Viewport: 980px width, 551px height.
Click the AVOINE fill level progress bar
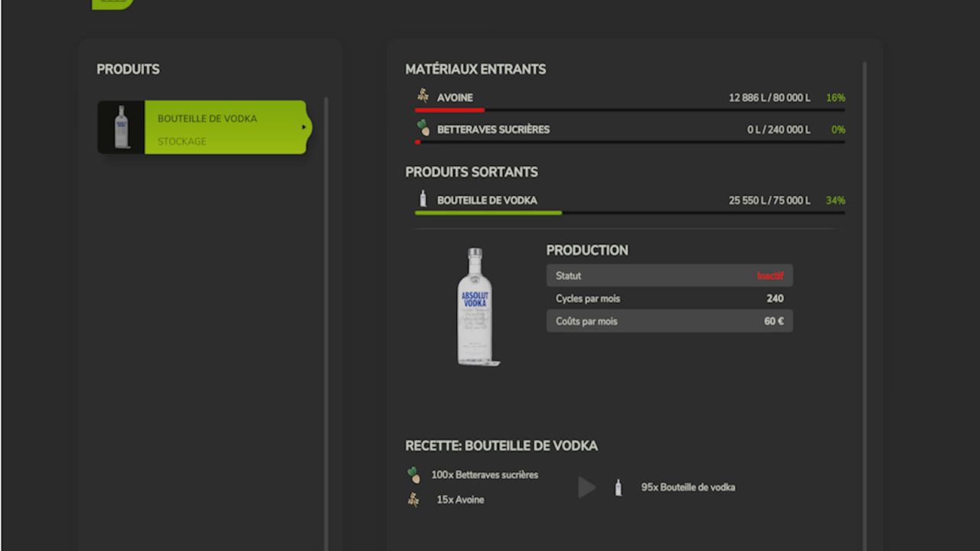(629, 110)
